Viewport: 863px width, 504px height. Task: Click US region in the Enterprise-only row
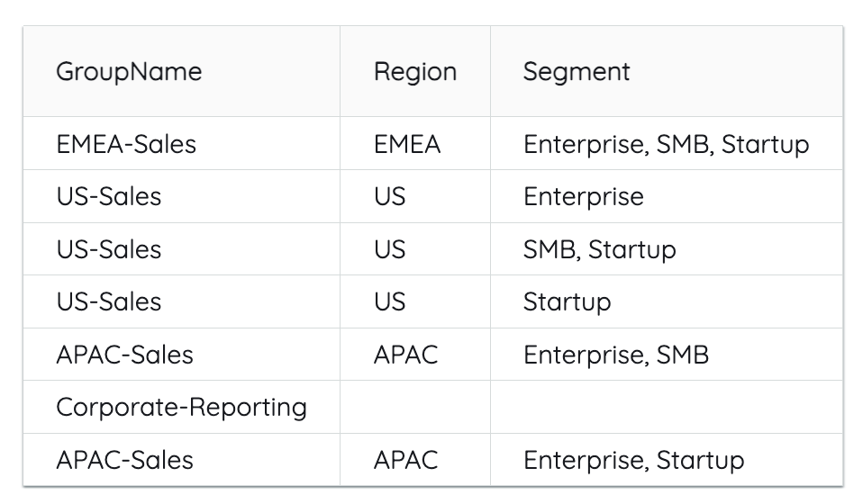point(389,197)
